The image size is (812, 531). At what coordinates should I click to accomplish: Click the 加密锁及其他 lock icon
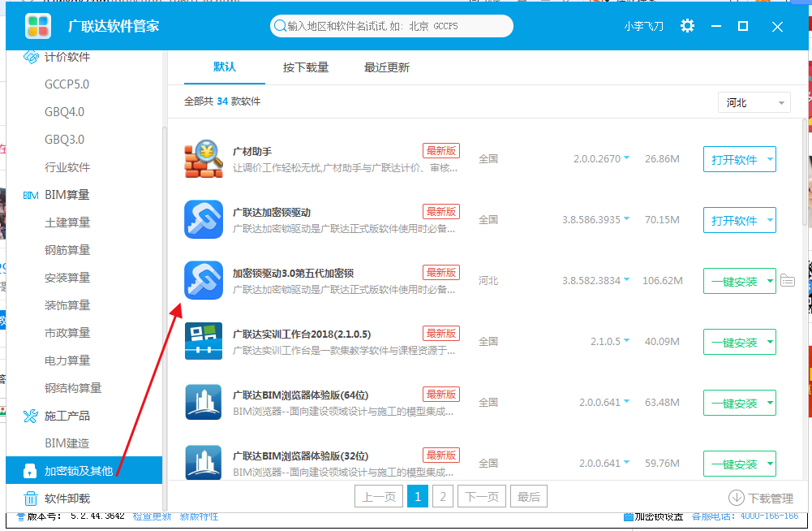(30, 471)
